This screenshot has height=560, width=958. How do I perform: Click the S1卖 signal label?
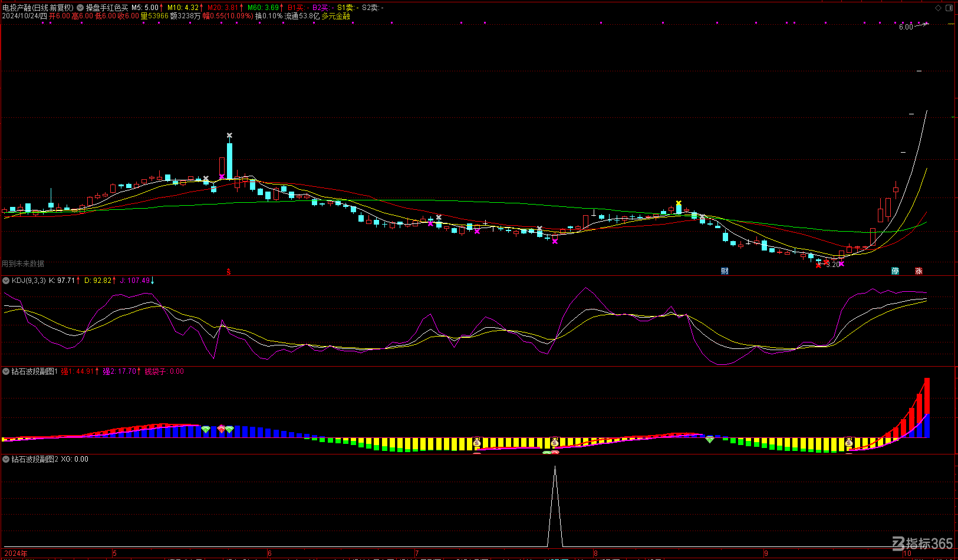click(348, 8)
